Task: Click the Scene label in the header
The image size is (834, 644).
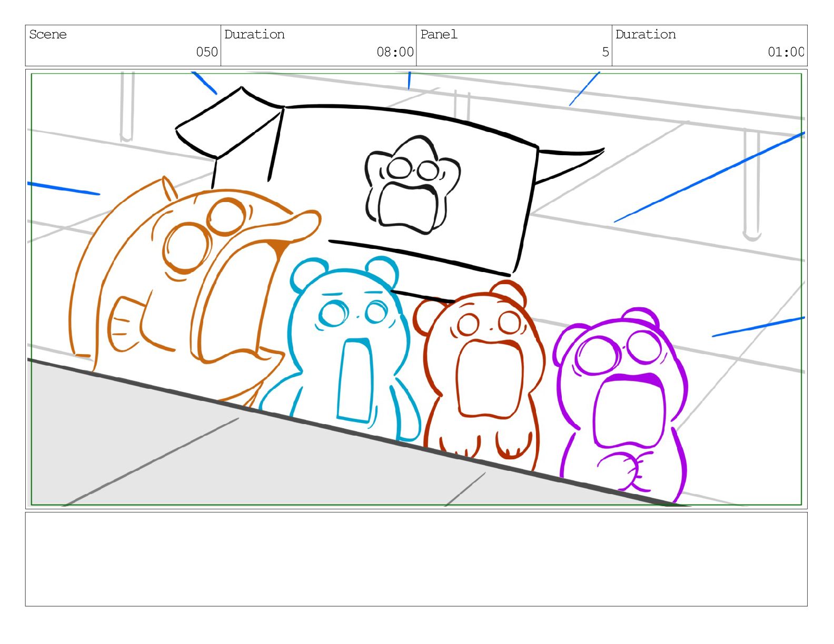Action: pos(48,35)
